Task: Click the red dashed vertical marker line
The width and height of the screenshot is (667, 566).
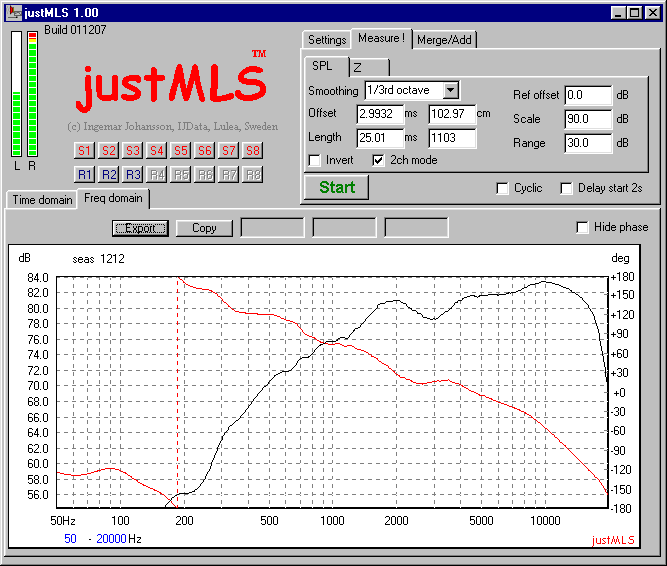Action: coord(177,391)
